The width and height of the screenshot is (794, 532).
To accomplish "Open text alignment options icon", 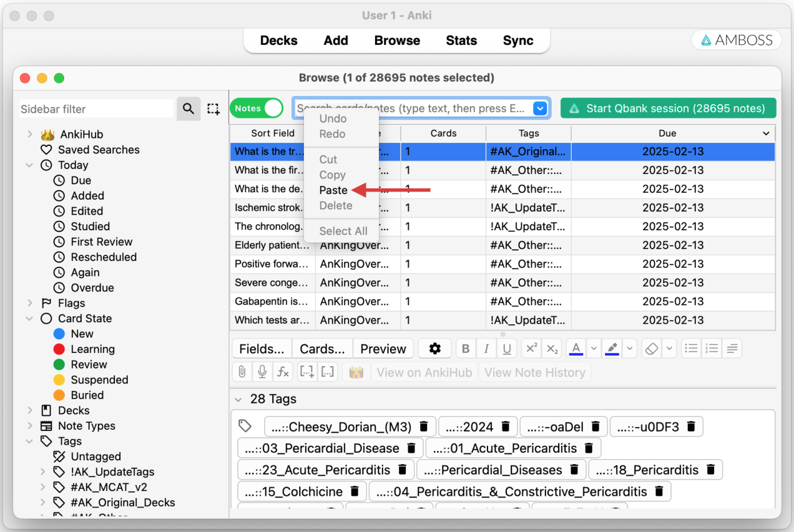I will 732,349.
